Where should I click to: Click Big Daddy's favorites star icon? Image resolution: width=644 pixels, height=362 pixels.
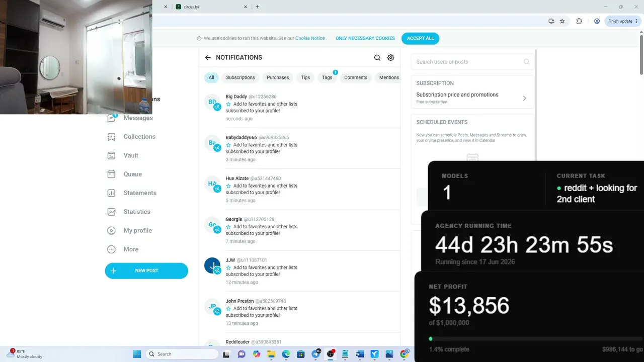228,104
